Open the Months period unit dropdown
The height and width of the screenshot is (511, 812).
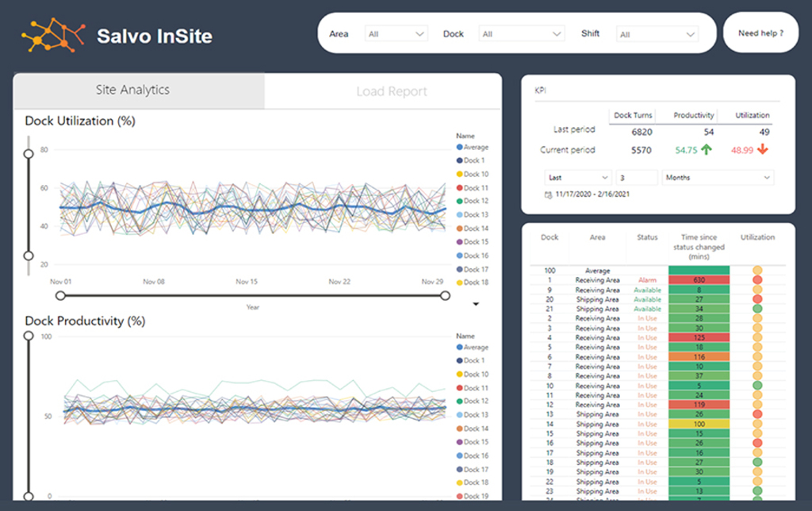pos(717,178)
